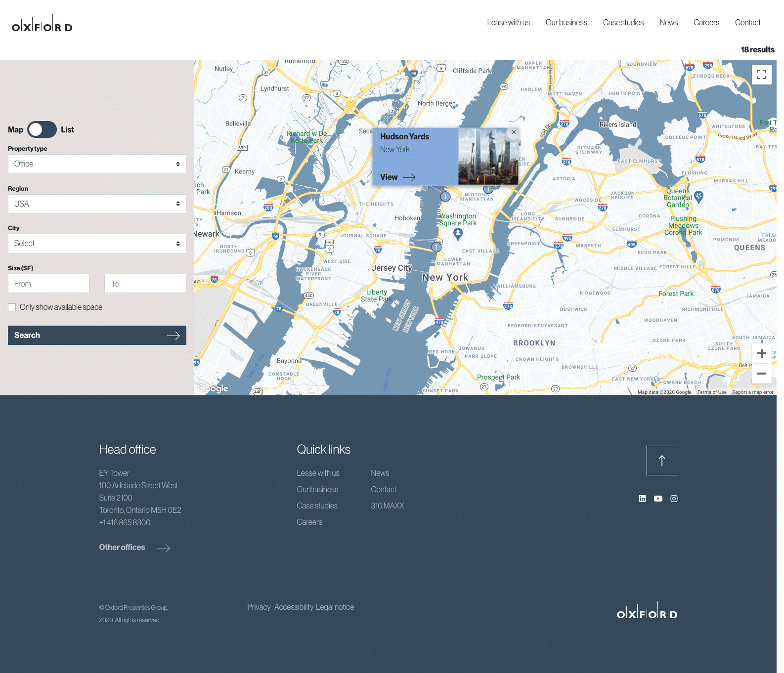
Task: Click the Hudson Yards thumbnail image
Action: (x=488, y=157)
